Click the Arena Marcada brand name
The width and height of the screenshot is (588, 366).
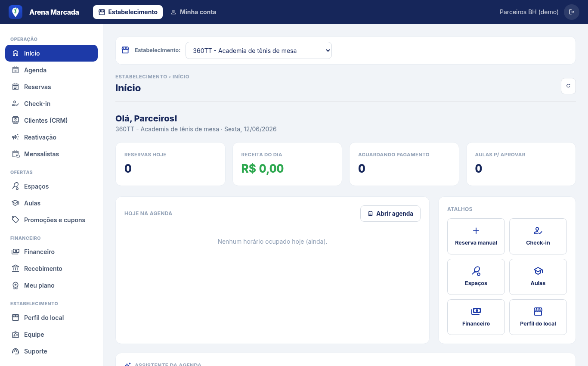tap(54, 12)
